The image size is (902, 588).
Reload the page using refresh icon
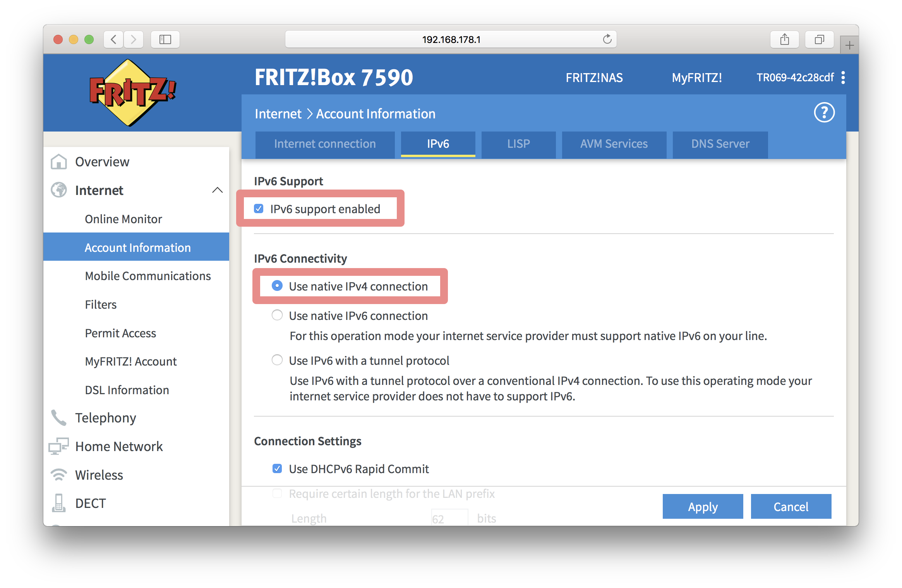pos(607,39)
